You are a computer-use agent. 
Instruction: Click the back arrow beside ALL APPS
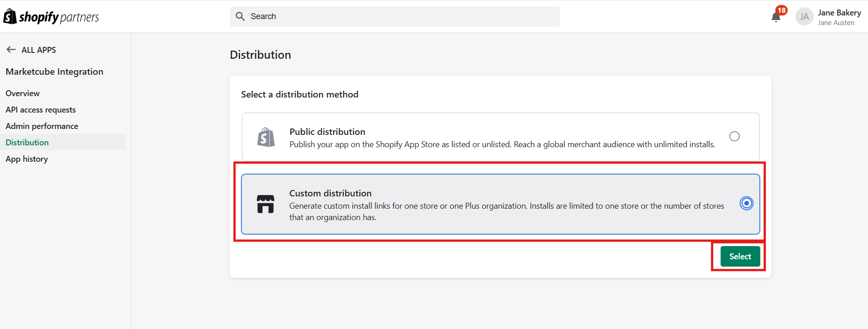pyautogui.click(x=11, y=50)
